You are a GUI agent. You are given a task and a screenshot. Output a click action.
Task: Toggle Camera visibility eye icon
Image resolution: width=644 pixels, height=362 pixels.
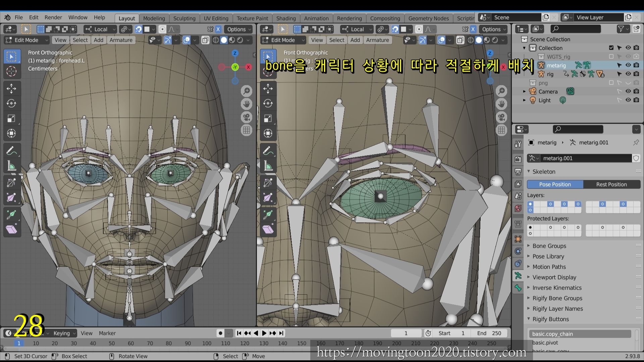pos(628,92)
